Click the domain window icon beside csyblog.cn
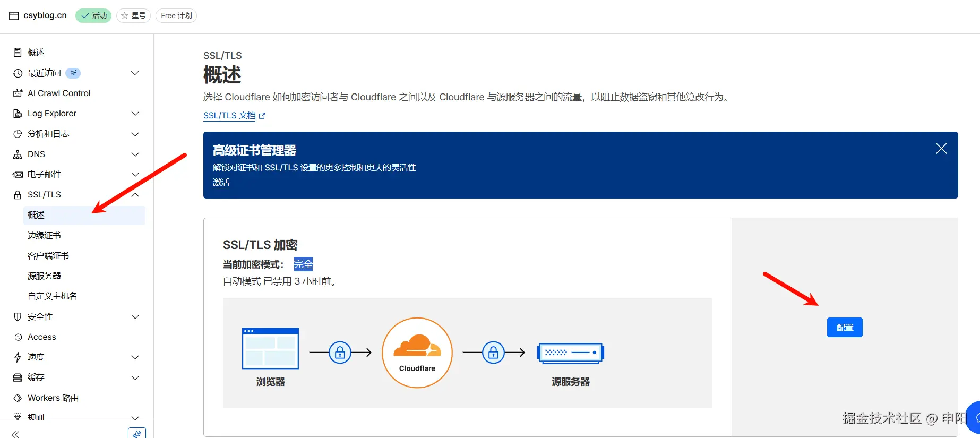The width and height of the screenshot is (980, 438). pyautogui.click(x=14, y=16)
